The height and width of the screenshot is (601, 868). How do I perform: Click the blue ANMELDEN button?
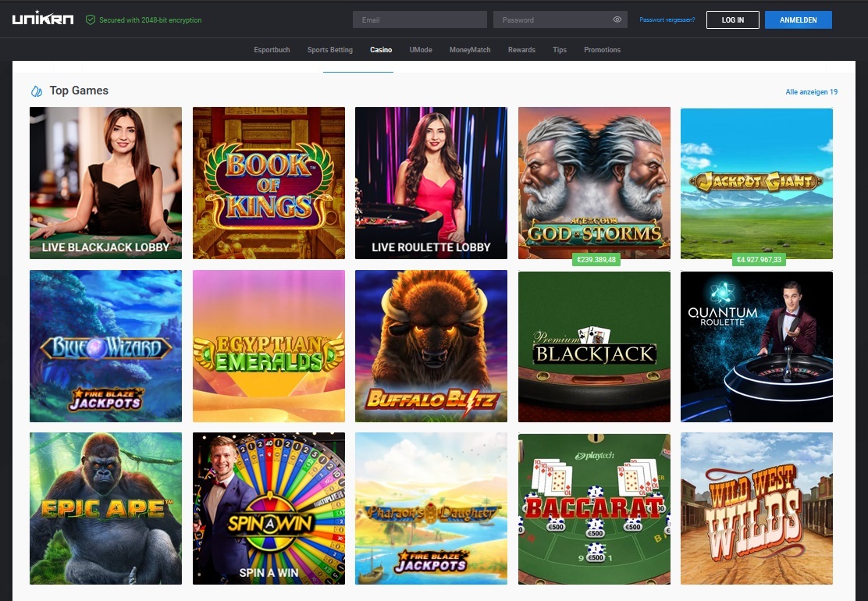tap(798, 20)
